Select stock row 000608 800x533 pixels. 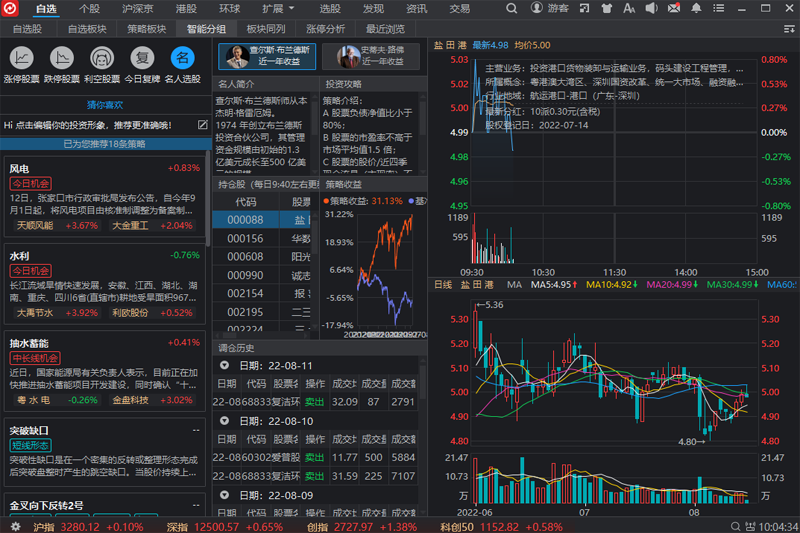(x=262, y=257)
